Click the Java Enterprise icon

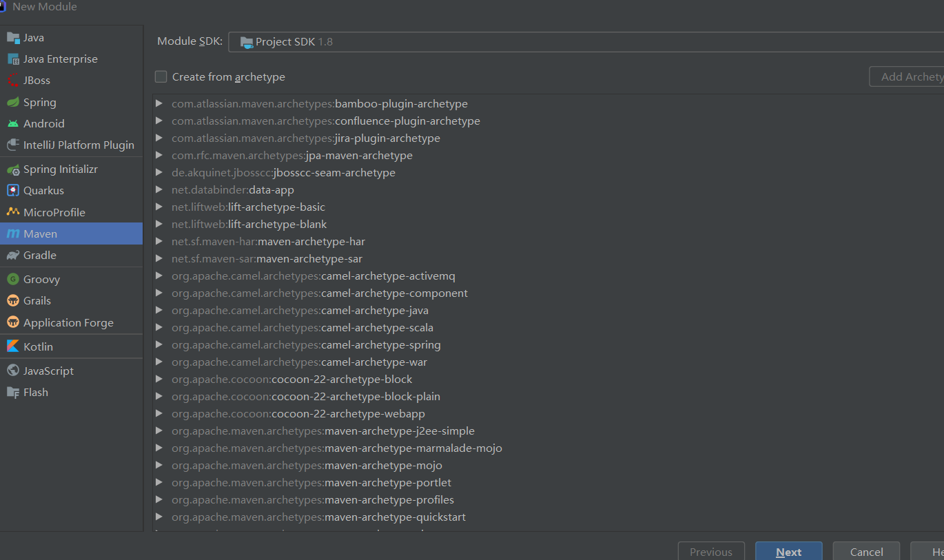pos(12,59)
